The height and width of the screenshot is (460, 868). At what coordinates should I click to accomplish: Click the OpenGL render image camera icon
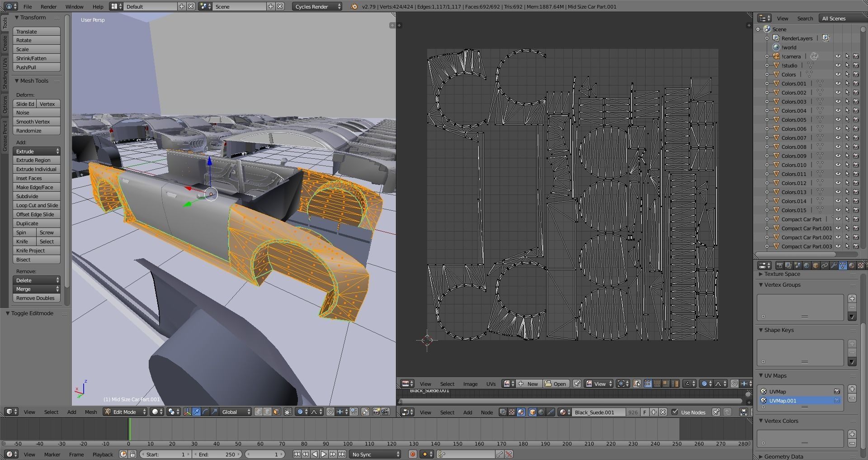point(377,412)
